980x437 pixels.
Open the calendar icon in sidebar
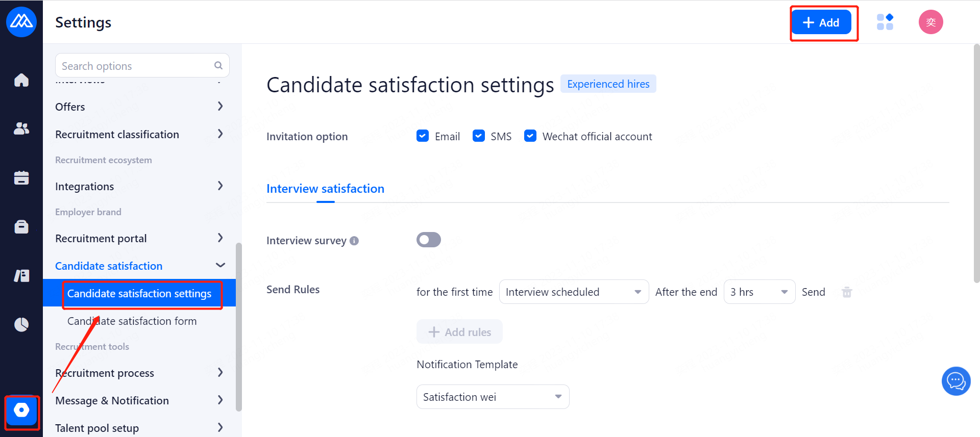(21, 177)
